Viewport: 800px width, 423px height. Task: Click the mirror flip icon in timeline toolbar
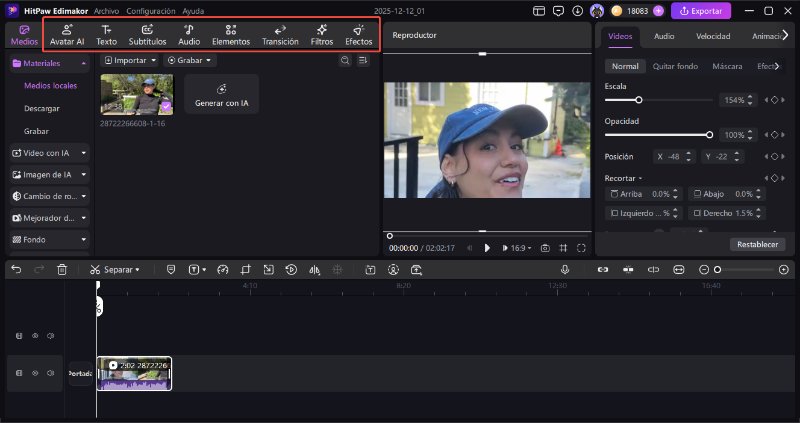point(314,269)
